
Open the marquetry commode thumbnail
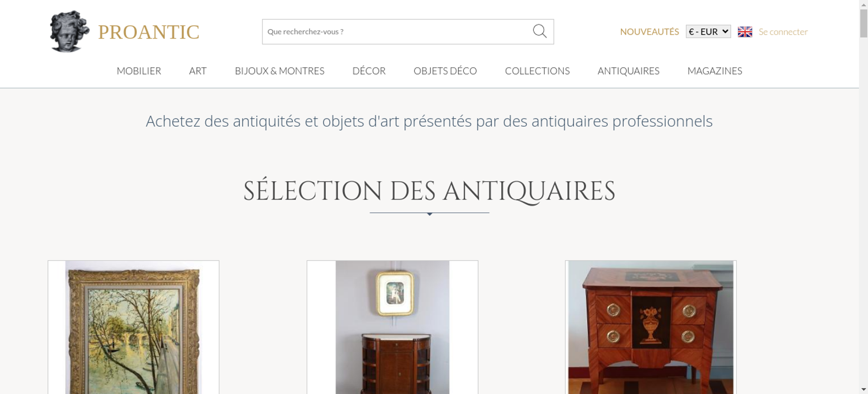click(651, 327)
